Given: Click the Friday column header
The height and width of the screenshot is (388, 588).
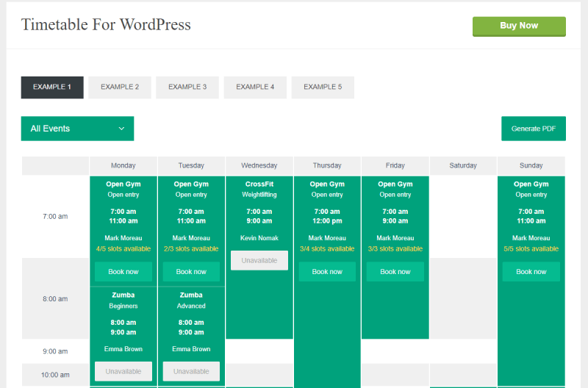Looking at the screenshot, I should coord(395,165).
